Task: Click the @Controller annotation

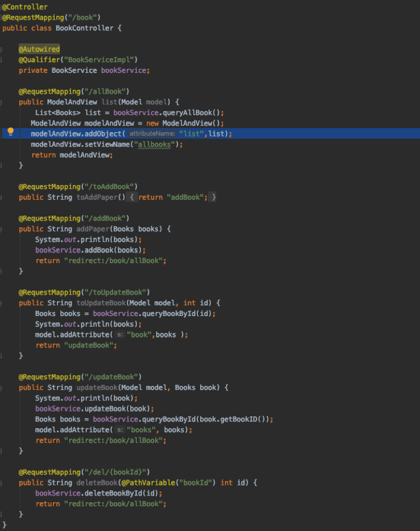Action: click(x=25, y=7)
